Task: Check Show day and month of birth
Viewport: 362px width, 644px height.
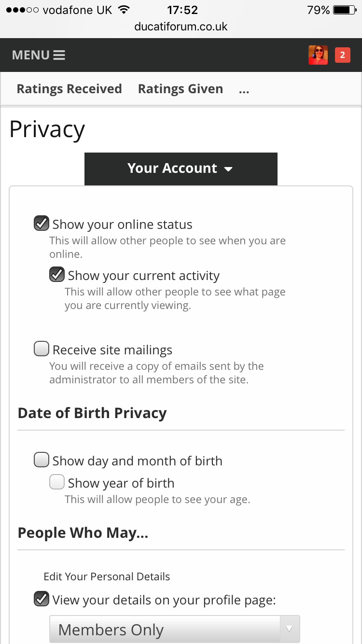Action: (42, 460)
